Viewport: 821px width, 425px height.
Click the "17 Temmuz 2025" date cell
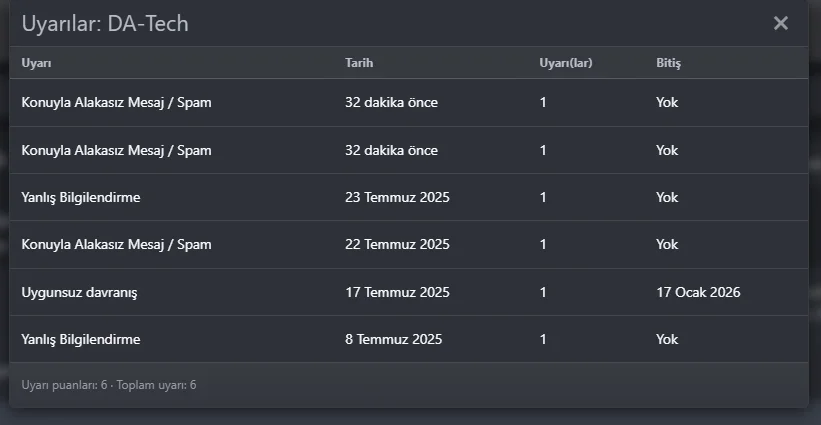pos(397,292)
